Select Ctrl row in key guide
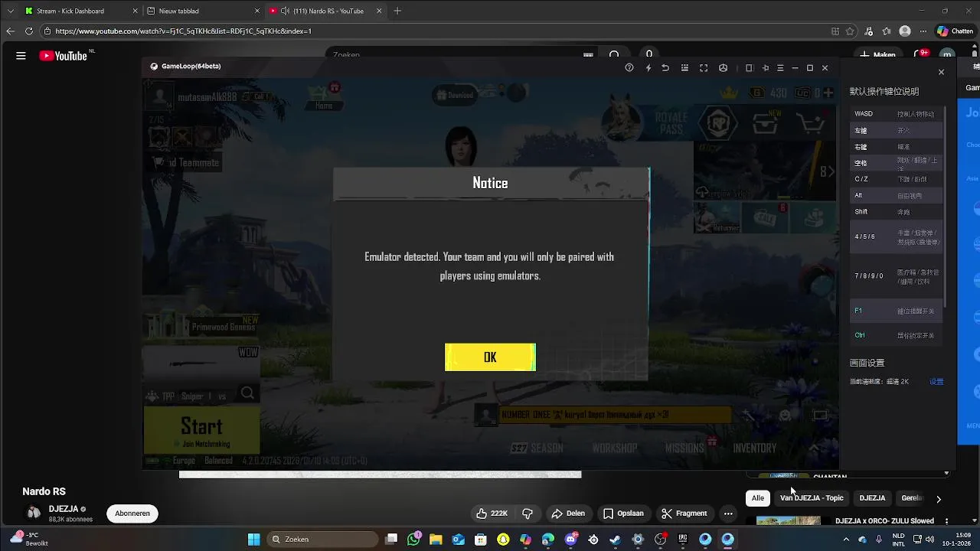 897,335
